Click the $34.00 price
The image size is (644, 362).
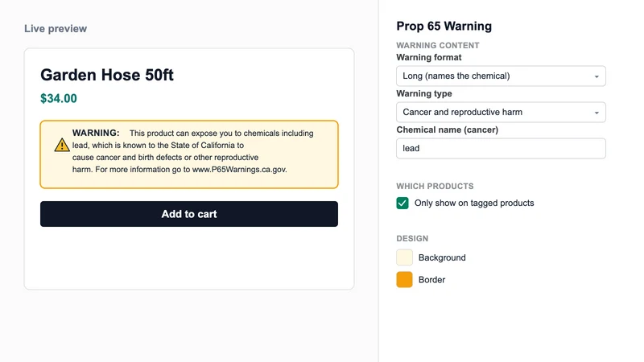point(58,98)
